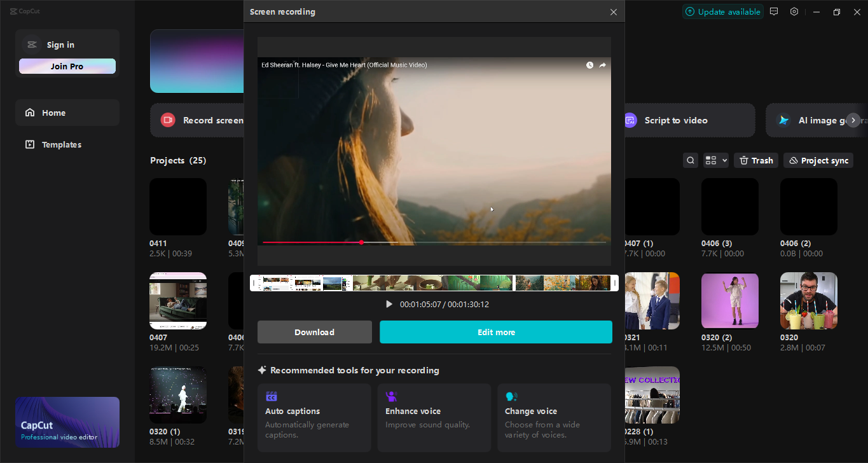
Task: Open the Auto captions tool
Action: pos(314,417)
